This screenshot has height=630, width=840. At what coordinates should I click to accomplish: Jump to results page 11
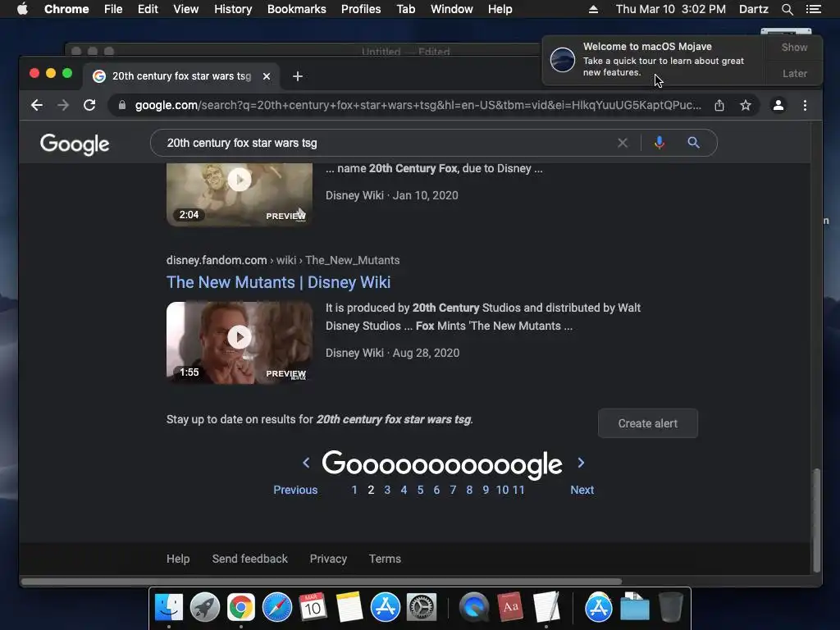tap(518, 490)
